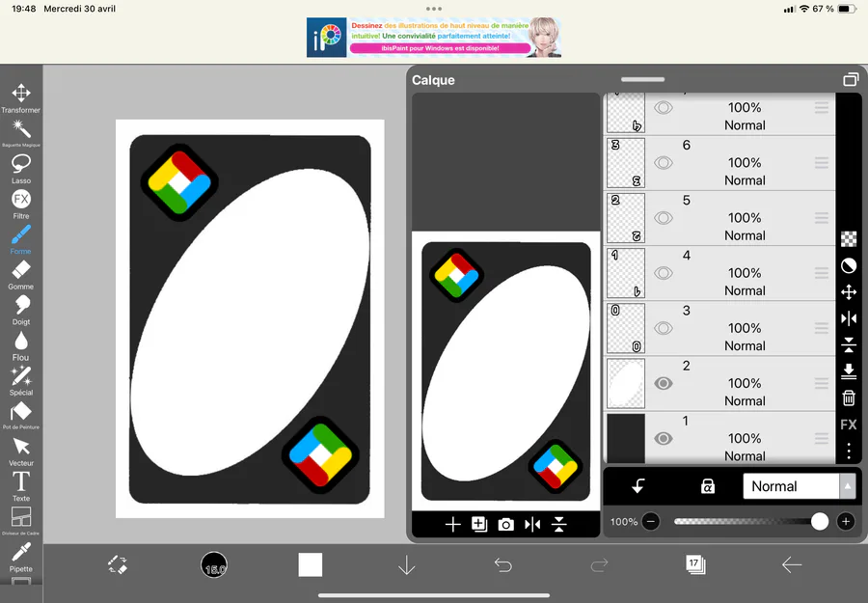This screenshot has width=868, height=603.
Task: Pick the Pot de Peinture bucket
Action: [x=21, y=415]
